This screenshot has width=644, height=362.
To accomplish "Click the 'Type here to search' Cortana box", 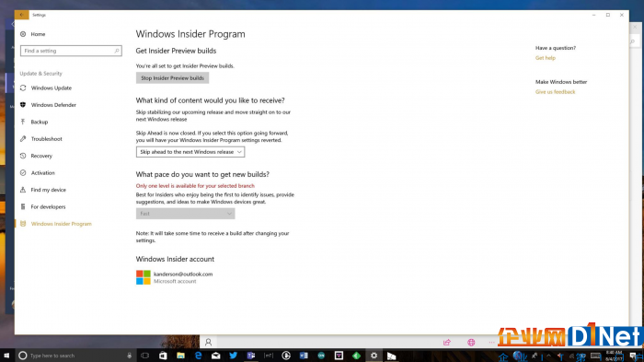I will point(76,356).
